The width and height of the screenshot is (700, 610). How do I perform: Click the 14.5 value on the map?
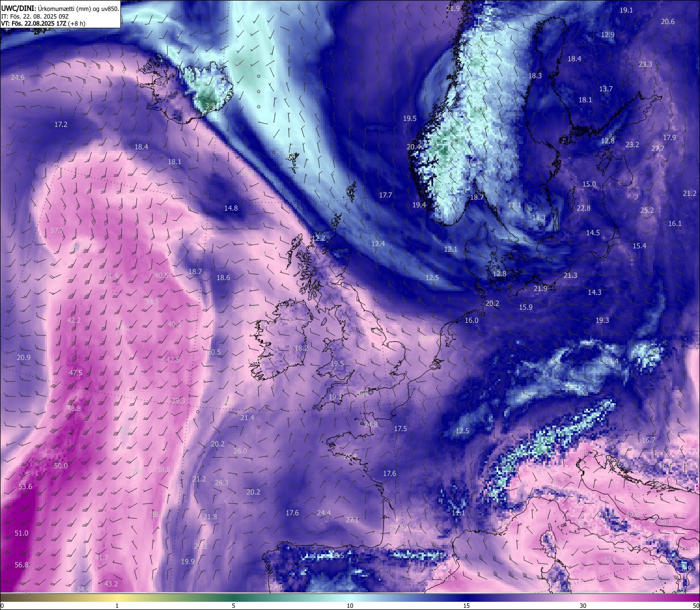tap(593, 233)
